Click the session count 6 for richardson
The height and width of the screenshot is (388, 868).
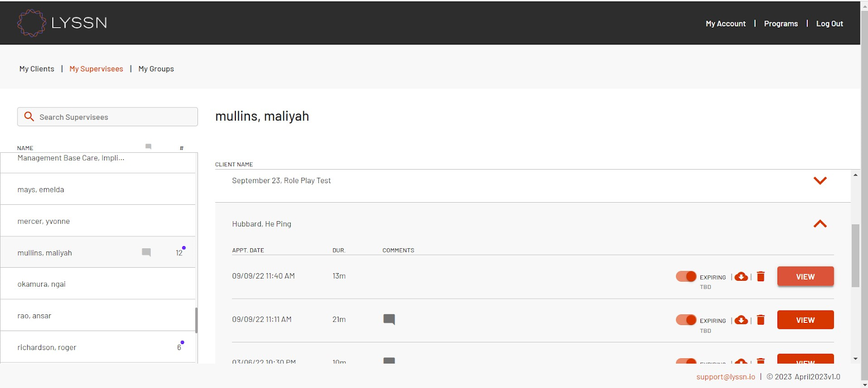179,347
